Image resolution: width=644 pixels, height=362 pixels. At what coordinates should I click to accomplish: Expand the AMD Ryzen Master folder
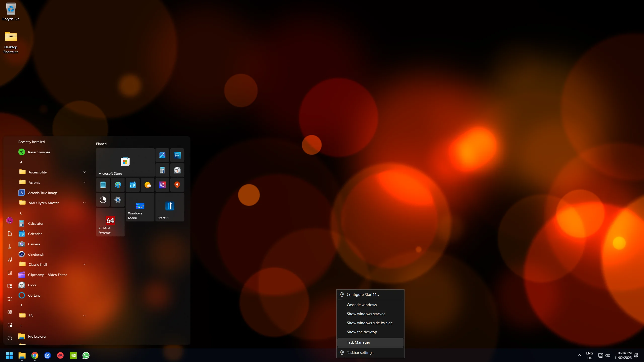pos(52,203)
